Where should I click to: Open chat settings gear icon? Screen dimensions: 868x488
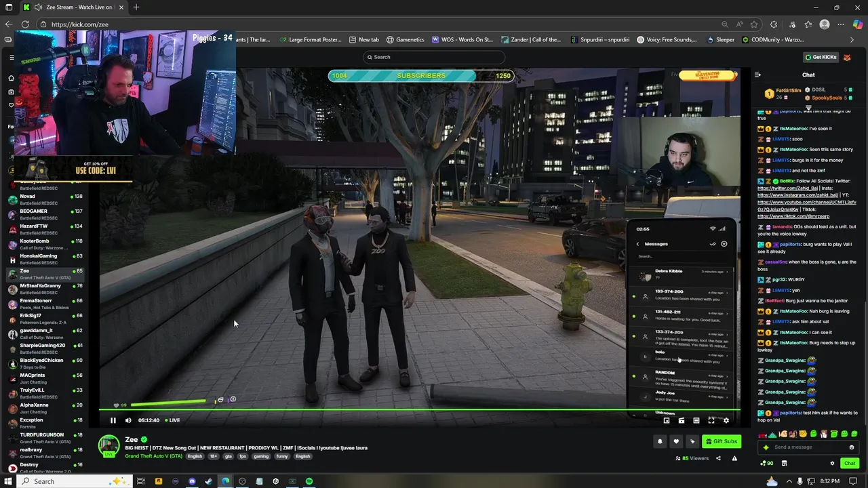point(832,464)
